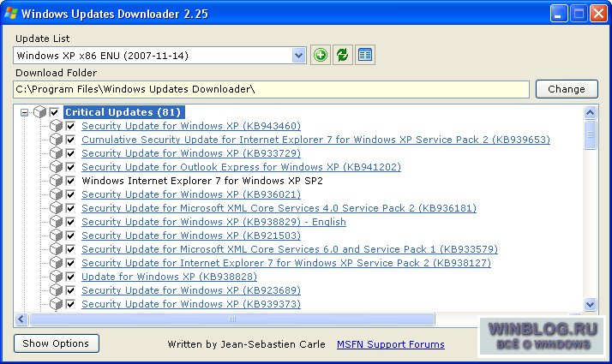The image size is (612, 364).
Task: Uncheck the KB938127 checkbox
Action: [70, 263]
